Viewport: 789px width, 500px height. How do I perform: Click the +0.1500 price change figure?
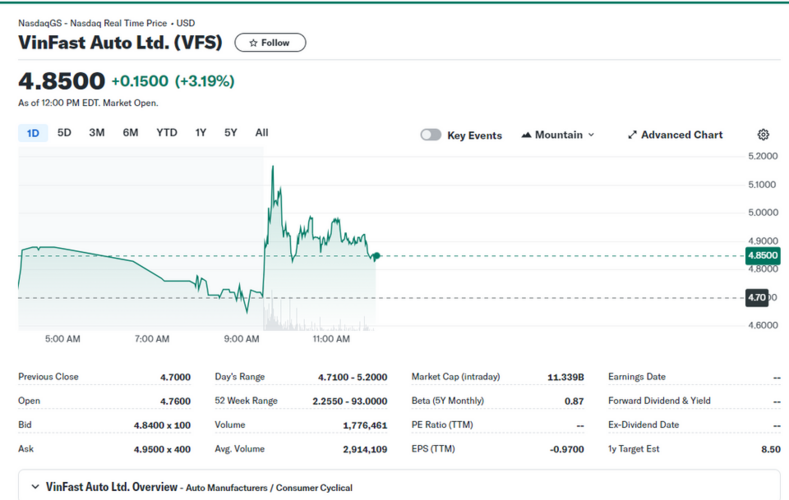point(140,81)
